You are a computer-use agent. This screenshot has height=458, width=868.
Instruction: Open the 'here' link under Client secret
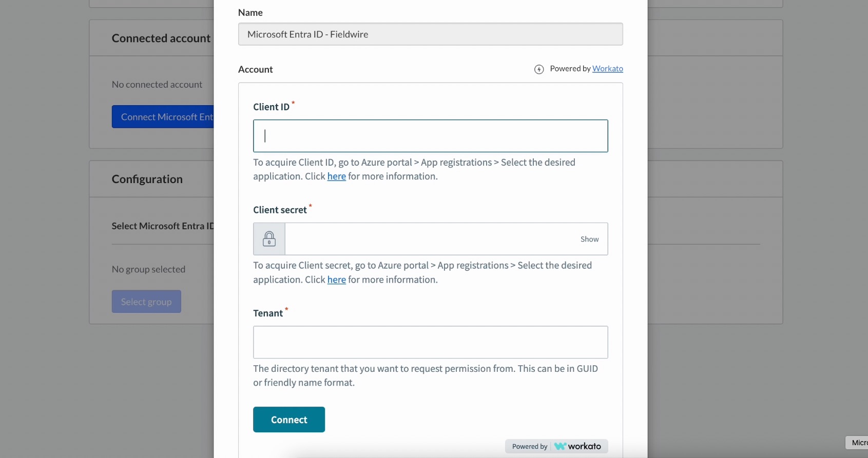click(x=337, y=280)
